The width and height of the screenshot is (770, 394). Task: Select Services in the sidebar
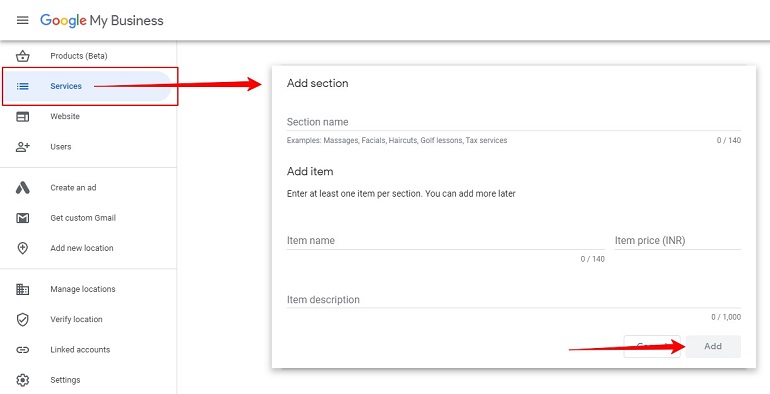pos(66,86)
